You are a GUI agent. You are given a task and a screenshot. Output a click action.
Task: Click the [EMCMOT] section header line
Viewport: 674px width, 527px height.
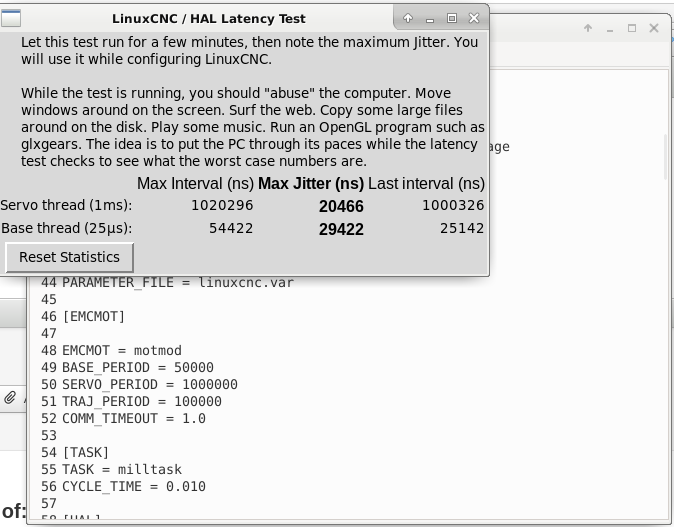[93, 316]
